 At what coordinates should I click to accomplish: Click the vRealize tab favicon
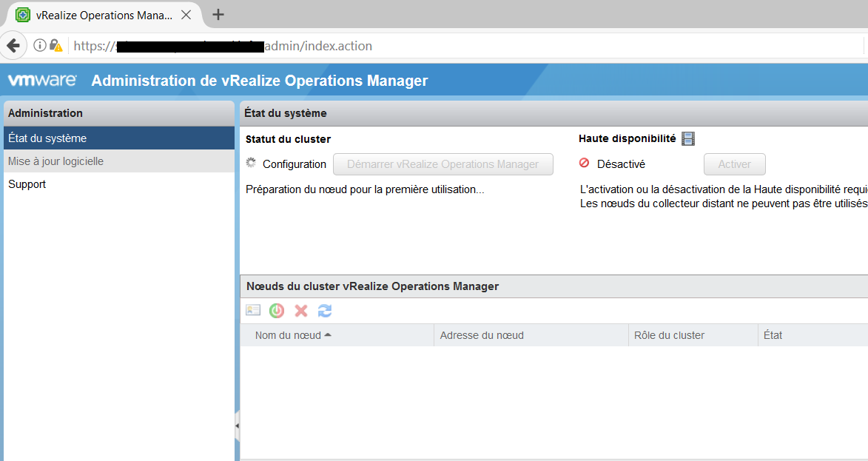[23, 15]
